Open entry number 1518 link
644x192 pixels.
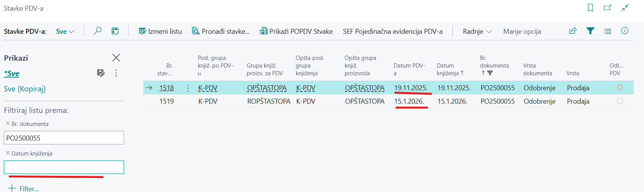click(166, 88)
